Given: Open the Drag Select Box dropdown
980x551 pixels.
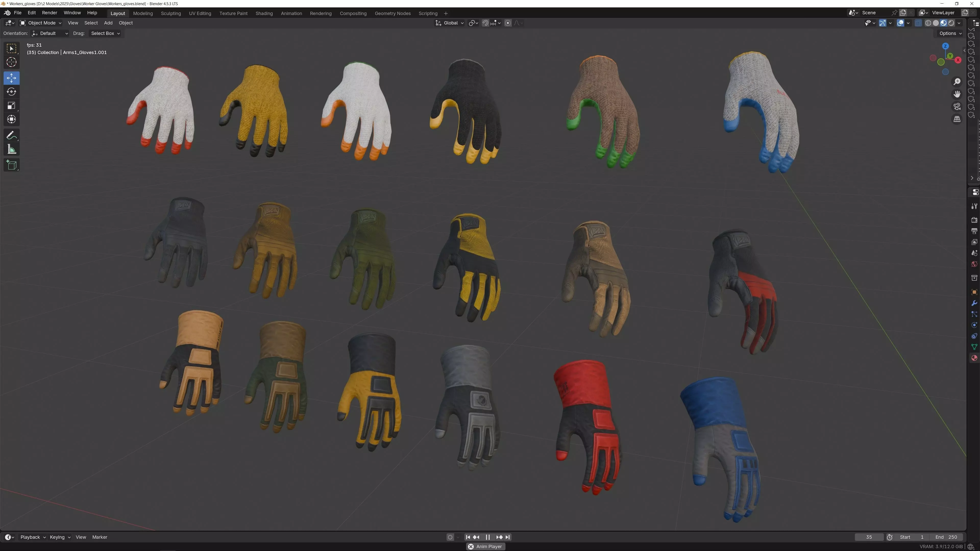Looking at the screenshot, I should click(105, 33).
